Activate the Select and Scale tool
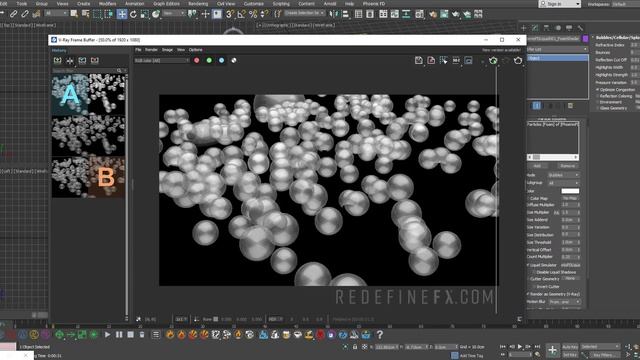The image size is (640, 360). pos(144,14)
